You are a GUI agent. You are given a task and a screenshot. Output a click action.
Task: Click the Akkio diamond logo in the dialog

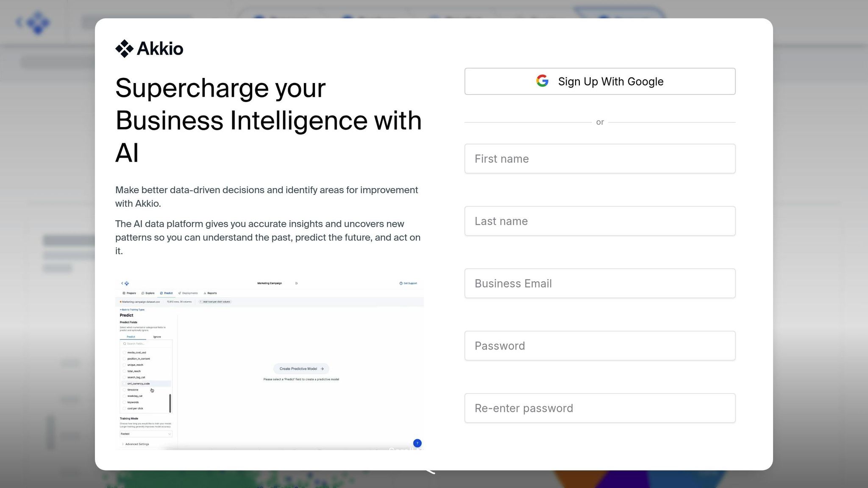tap(124, 49)
